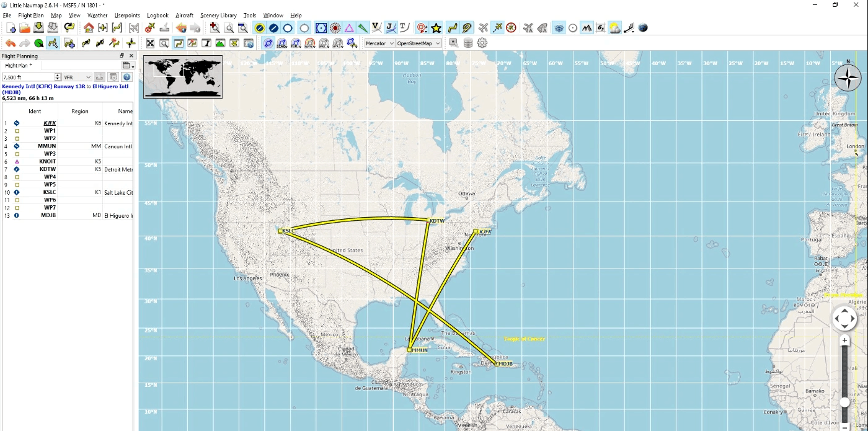This screenshot has width=868, height=431.
Task: Open the Mercator projection dropdown
Action: click(379, 43)
